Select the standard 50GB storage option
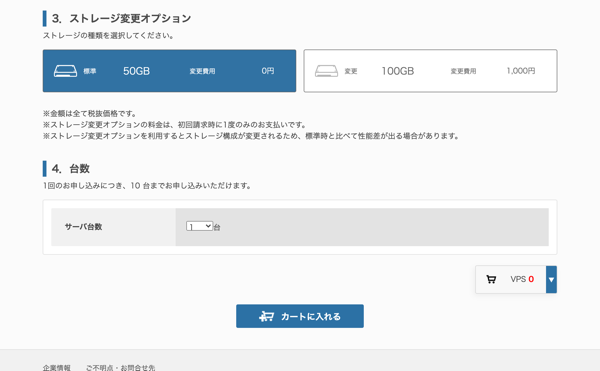 point(169,71)
